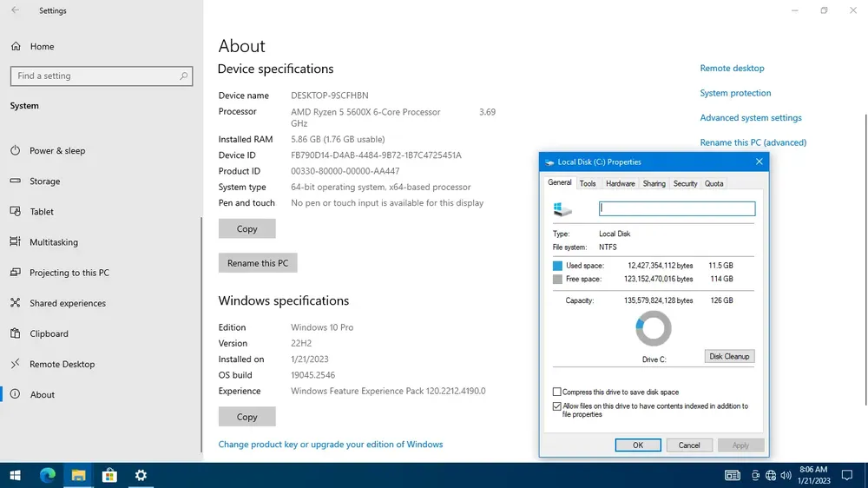This screenshot has width=868, height=488.
Task: Enable Compress this drive to save space
Action: pyautogui.click(x=557, y=392)
